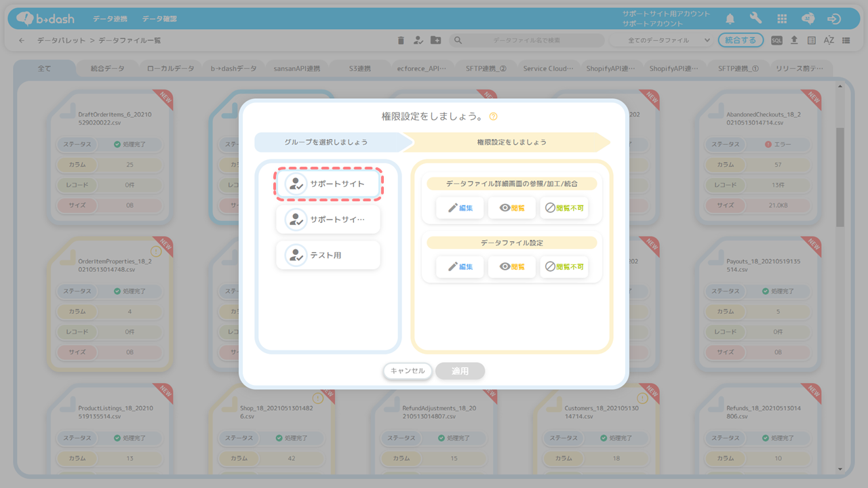The width and height of the screenshot is (868, 488).
Task: Switch to the b→dashデータ tab
Action: click(234, 68)
